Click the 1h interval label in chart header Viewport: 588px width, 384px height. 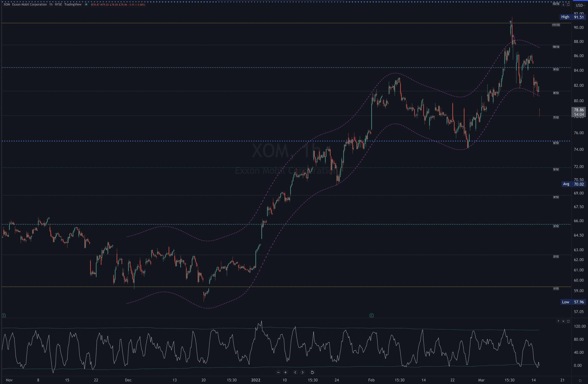pos(51,4)
